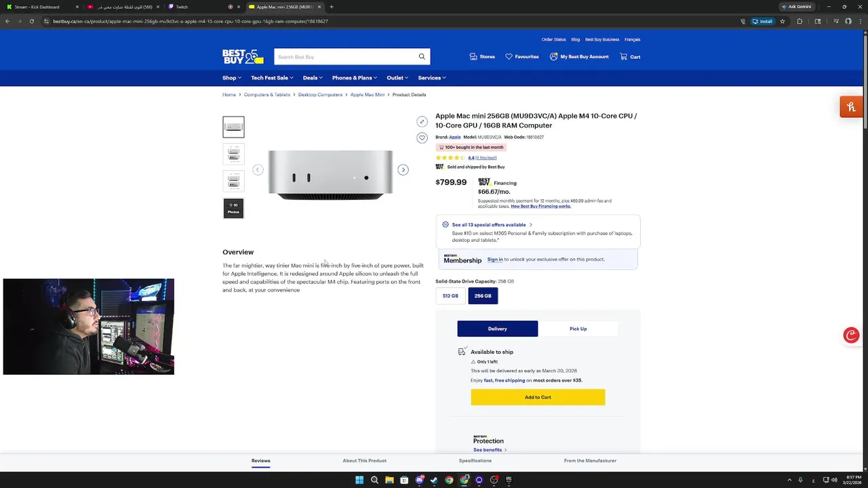Open Order Status link

(553, 39)
